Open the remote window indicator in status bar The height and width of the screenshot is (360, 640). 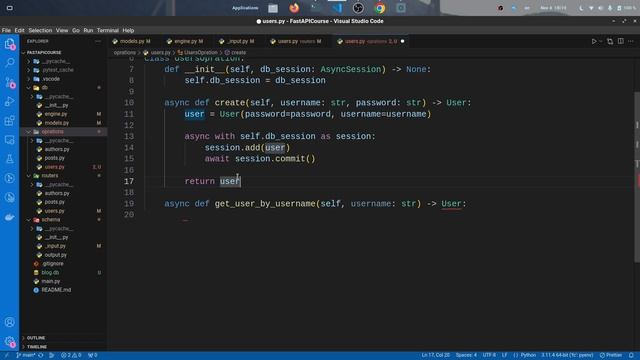click(x=6, y=355)
